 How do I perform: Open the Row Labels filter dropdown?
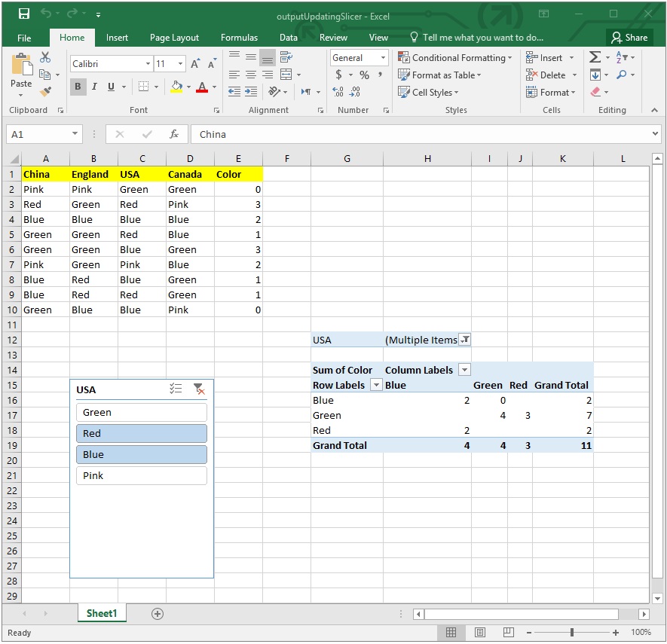coord(376,385)
